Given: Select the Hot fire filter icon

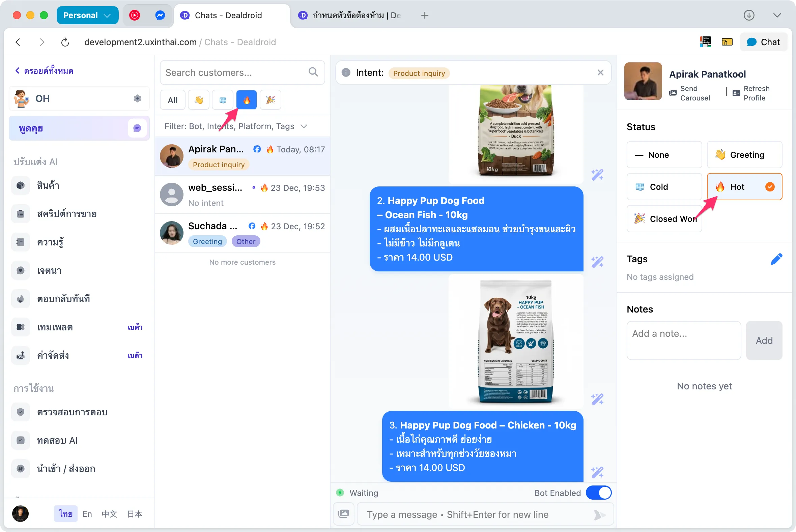Looking at the screenshot, I should pyautogui.click(x=246, y=100).
